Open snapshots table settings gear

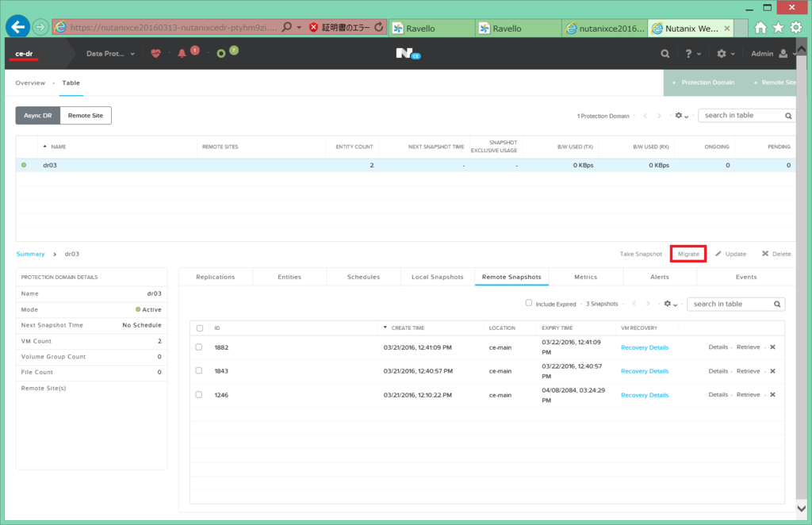(670, 304)
